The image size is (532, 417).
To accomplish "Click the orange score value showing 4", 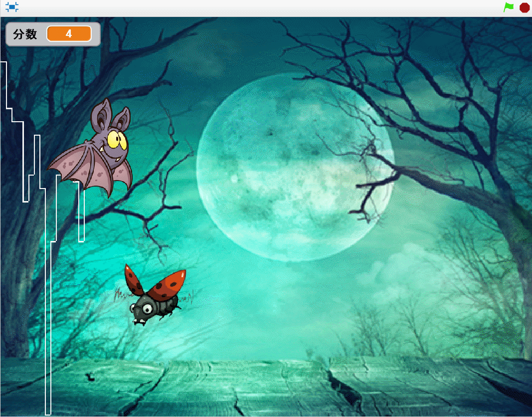I will 69,34.
